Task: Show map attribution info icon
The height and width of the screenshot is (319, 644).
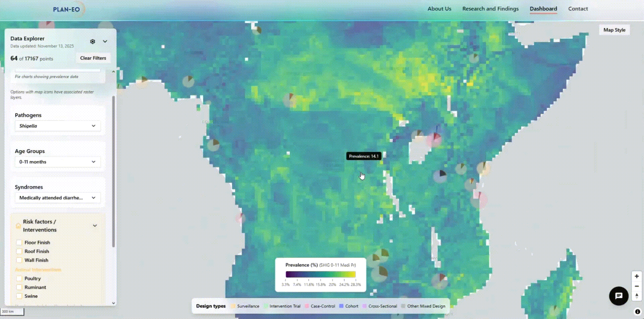Action: (x=638, y=312)
